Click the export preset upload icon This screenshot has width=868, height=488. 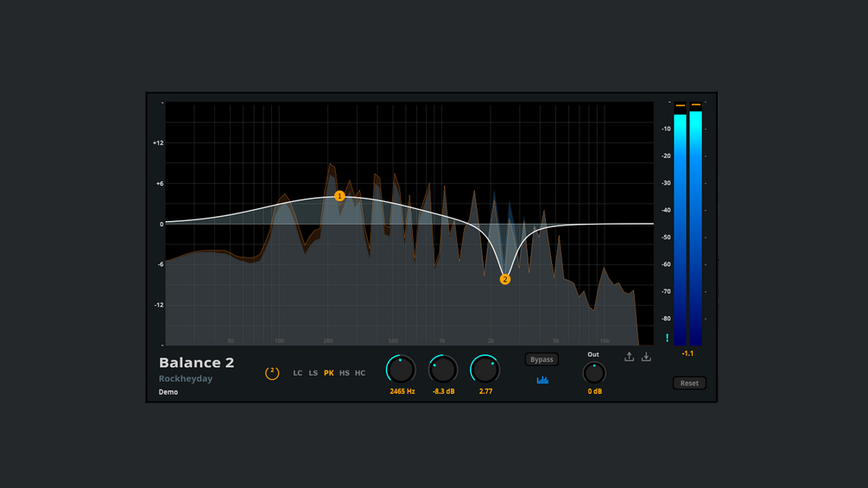(629, 357)
